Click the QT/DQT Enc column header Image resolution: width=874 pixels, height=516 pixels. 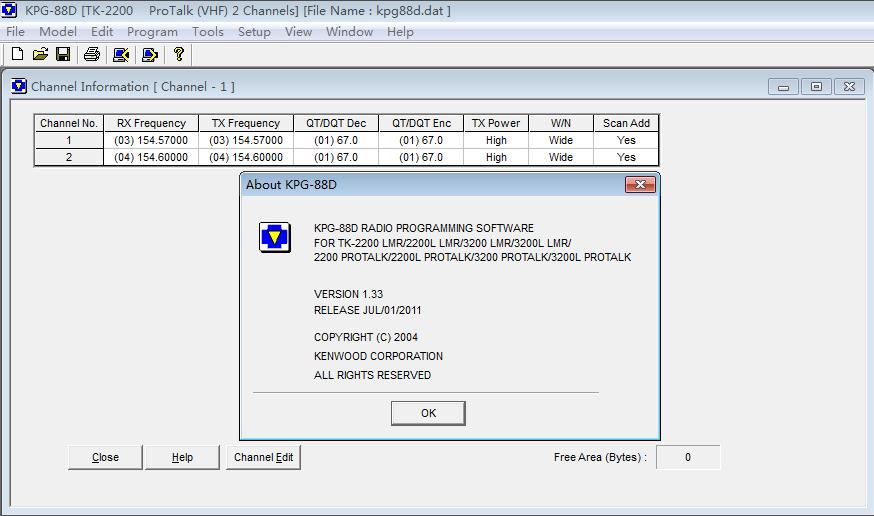(421, 123)
